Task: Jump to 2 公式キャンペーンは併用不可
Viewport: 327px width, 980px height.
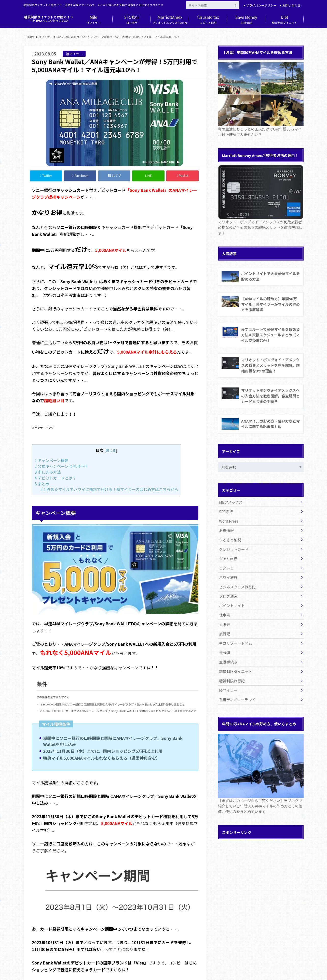Action: 61,466
